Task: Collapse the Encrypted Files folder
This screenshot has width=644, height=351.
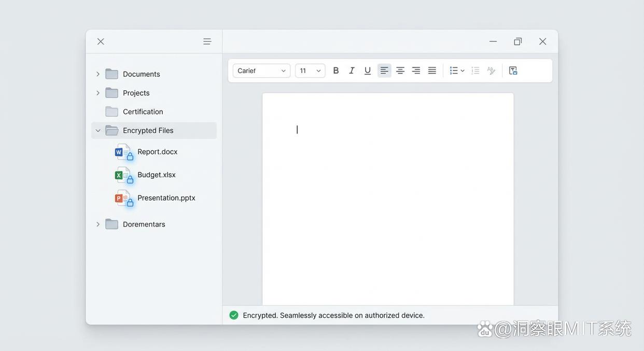Action: (98, 131)
